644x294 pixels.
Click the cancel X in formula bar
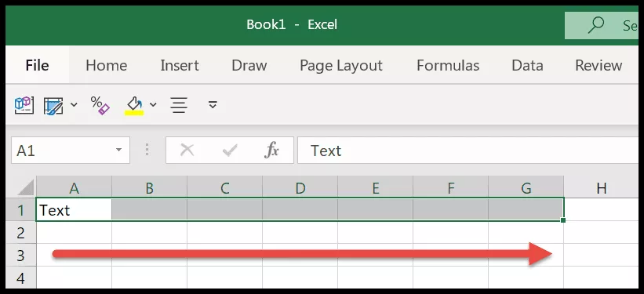point(187,151)
